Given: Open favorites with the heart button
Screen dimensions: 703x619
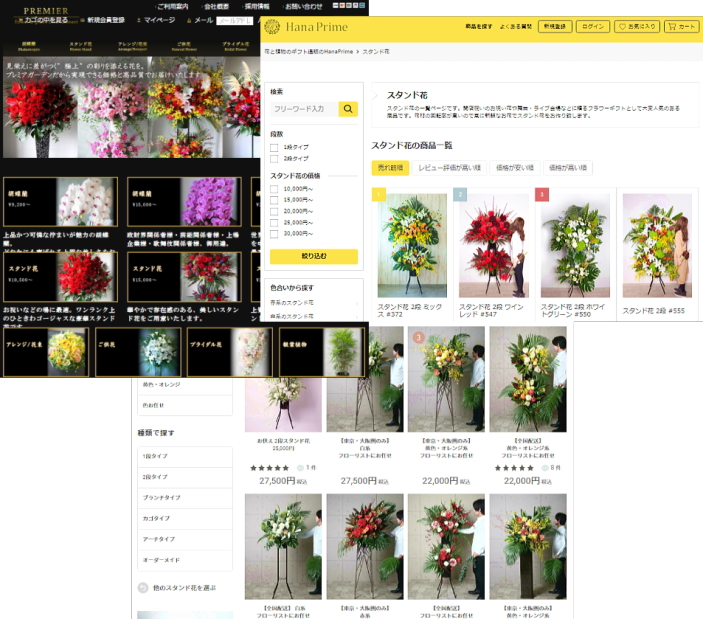Looking at the screenshot, I should pos(637,27).
